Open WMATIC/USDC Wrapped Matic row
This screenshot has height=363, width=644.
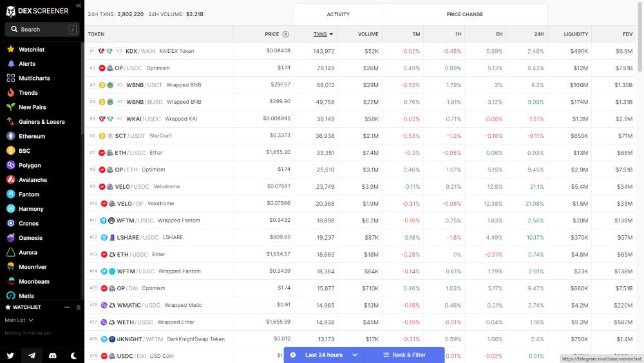(x=360, y=305)
